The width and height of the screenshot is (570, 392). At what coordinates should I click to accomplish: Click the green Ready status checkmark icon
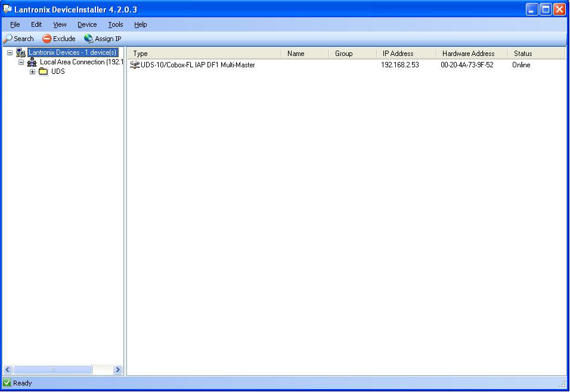click(7, 382)
